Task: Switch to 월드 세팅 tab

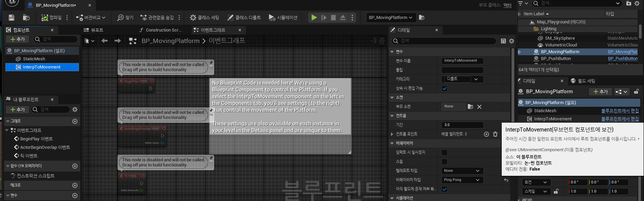Action: click(x=583, y=81)
